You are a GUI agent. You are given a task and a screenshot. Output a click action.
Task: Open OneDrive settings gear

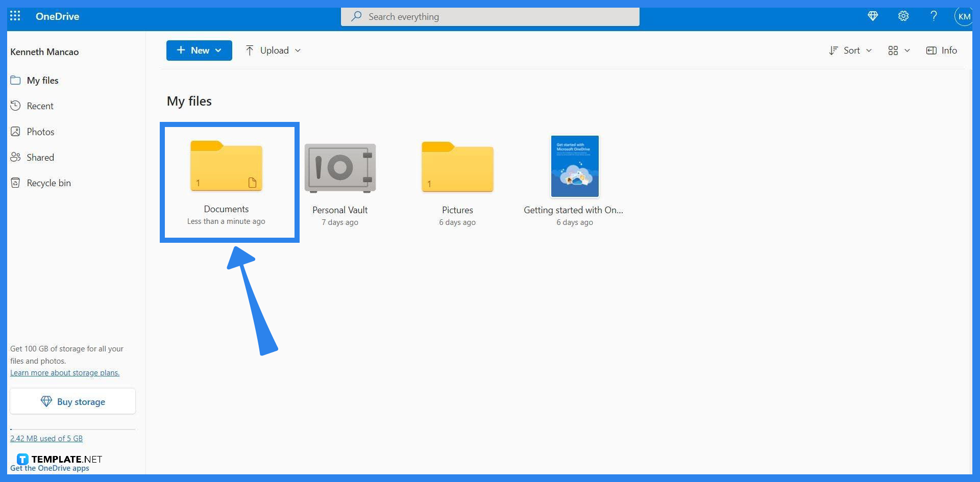tap(903, 16)
